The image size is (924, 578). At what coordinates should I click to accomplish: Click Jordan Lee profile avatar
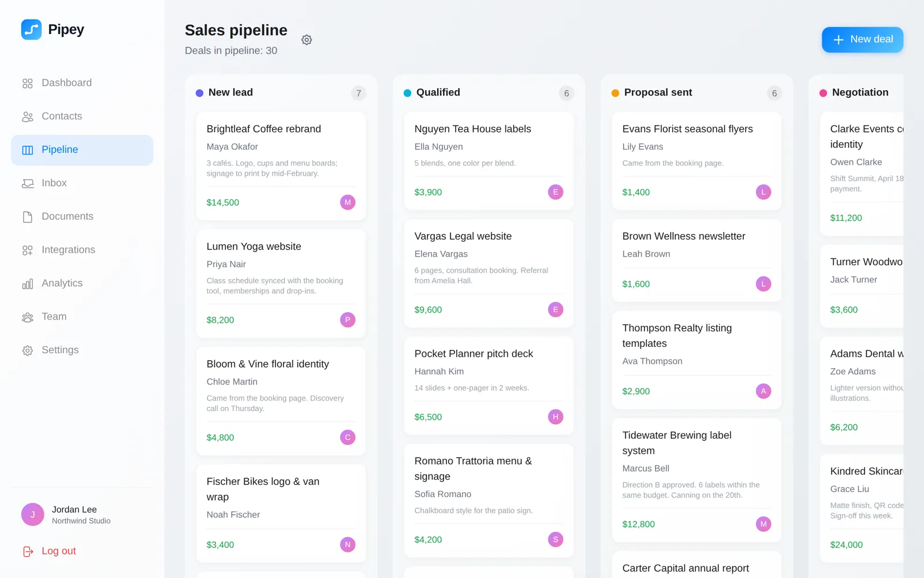(x=33, y=514)
